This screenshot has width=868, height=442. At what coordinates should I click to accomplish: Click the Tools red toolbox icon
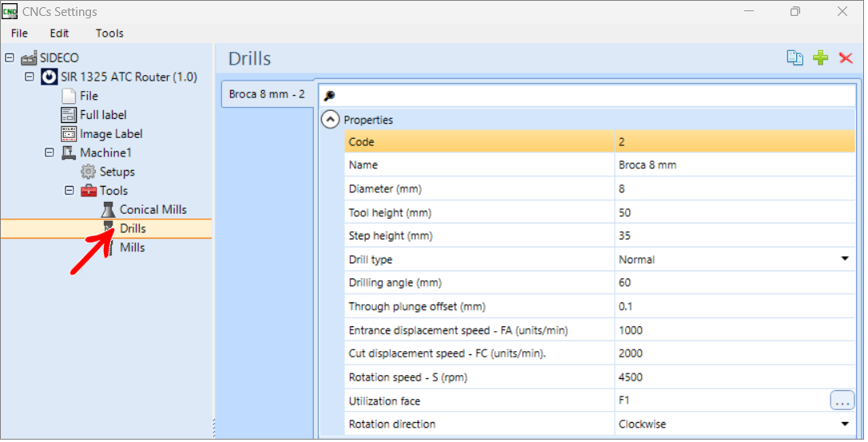tap(89, 191)
